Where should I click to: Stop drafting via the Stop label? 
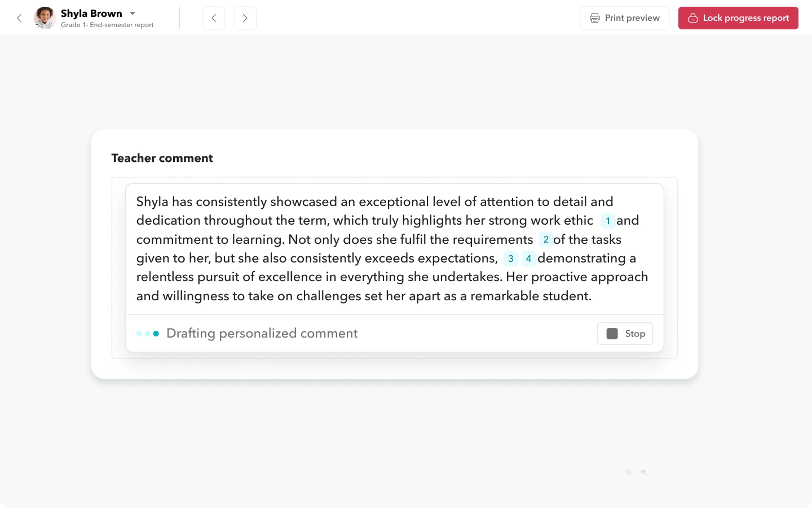click(x=635, y=334)
